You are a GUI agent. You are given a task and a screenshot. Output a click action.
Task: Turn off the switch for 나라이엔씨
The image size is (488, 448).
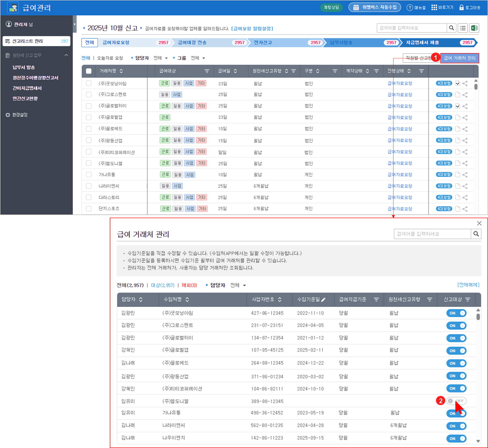pyautogui.click(x=456, y=426)
